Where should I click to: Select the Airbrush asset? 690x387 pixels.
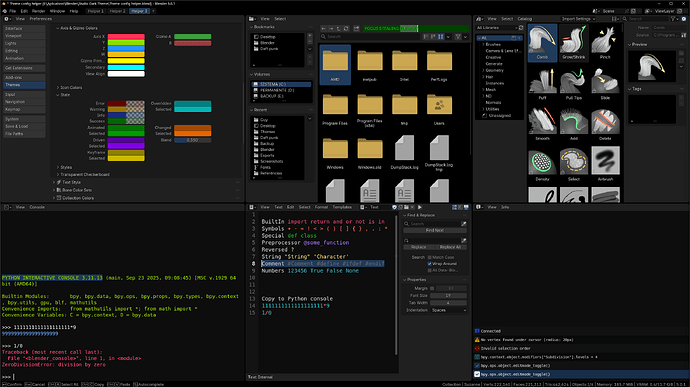coord(605,164)
